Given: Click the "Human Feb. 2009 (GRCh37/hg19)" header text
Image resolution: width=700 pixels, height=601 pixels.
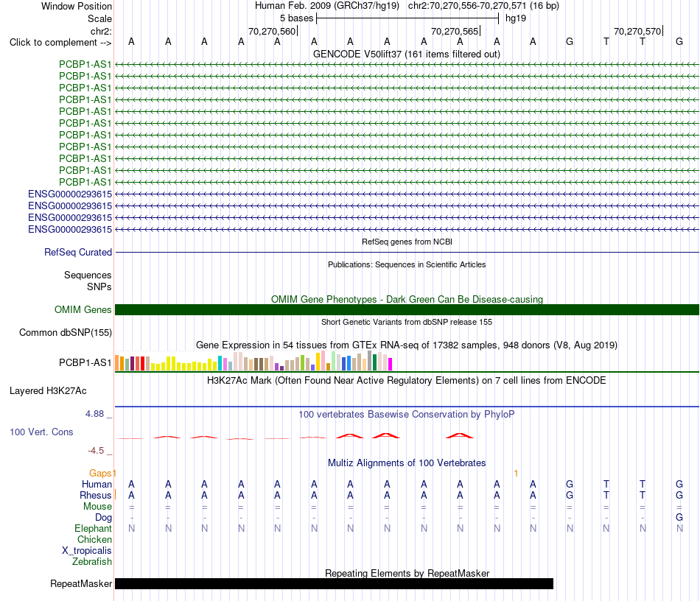Looking at the screenshot, I should pyautogui.click(x=326, y=6).
